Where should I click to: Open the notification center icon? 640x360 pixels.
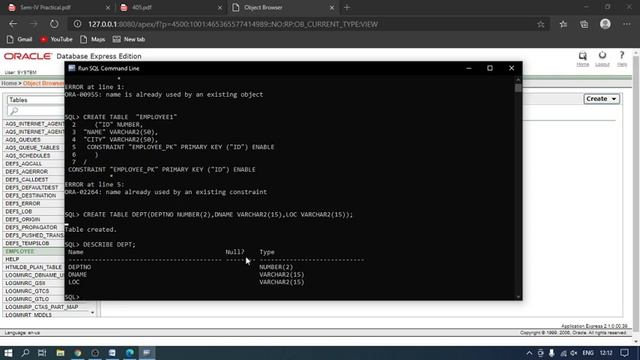[x=624, y=353]
